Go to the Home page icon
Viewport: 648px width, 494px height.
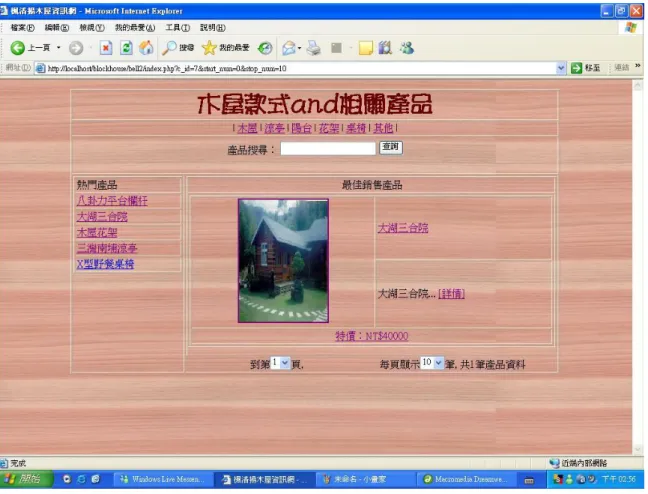(146, 48)
